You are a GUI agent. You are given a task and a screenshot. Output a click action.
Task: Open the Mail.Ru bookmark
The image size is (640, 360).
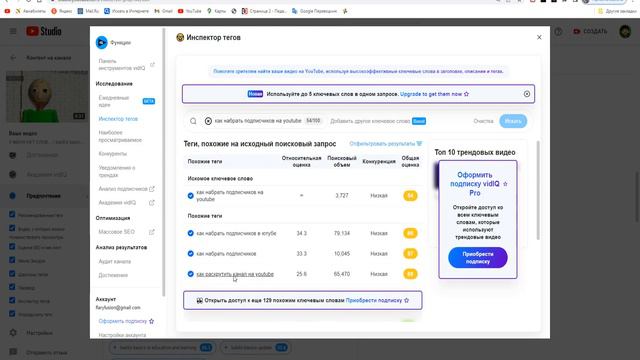(88, 11)
